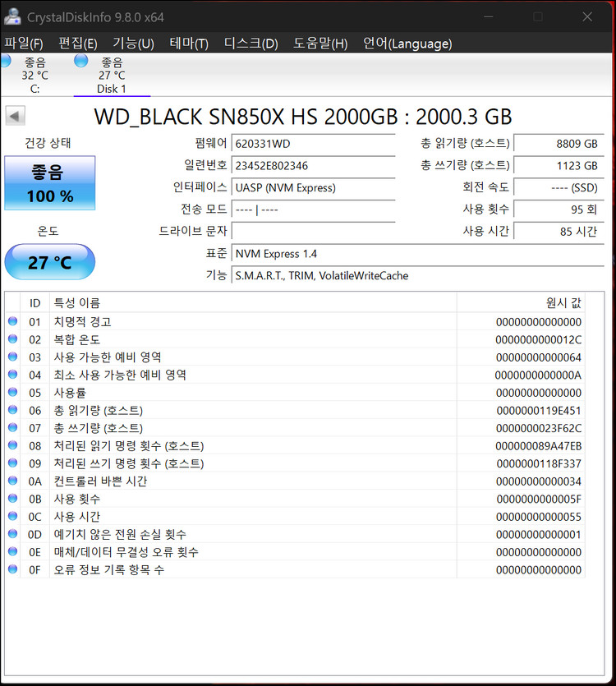
Task: Click the standard field NVM Express 1.4
Action: (418, 254)
